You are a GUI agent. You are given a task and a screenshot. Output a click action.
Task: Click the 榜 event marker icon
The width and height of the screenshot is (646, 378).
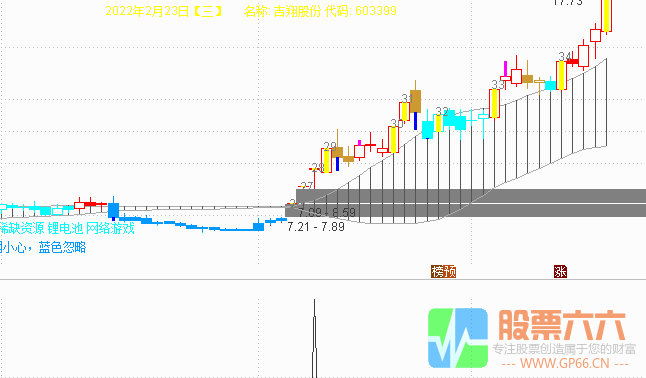pos(437,272)
